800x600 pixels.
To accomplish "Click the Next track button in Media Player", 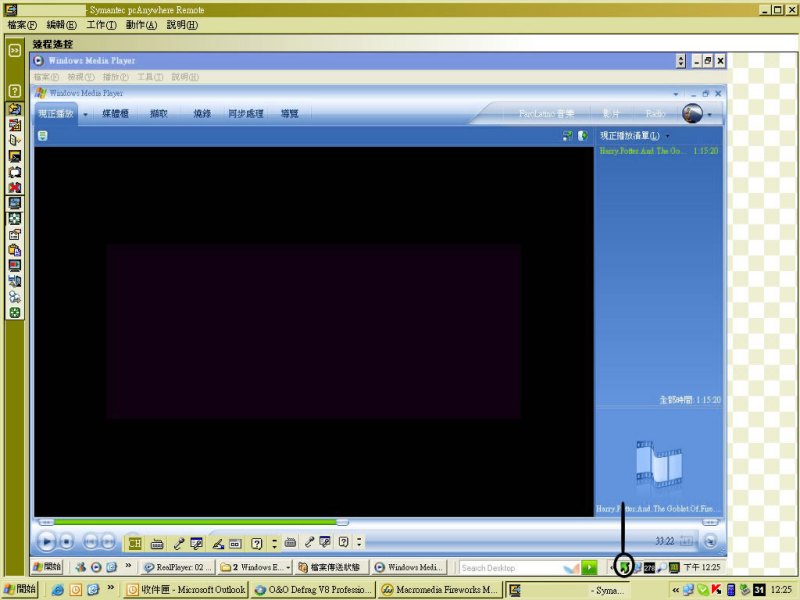I will (x=108, y=541).
